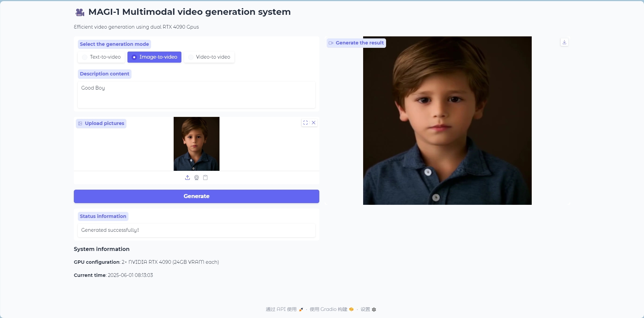This screenshot has width=644, height=318.
Task: Expand uploaded image to fullscreen
Action: 305,123
